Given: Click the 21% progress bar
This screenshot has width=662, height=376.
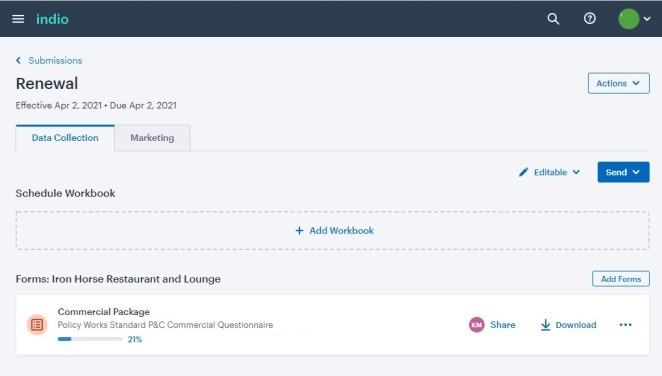Looking at the screenshot, I should tap(90, 339).
